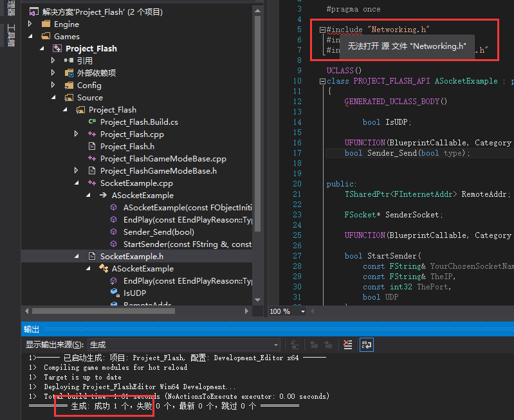Select StartSender method in Solution Explorer
This screenshot has height=420, width=514.
coord(187,244)
